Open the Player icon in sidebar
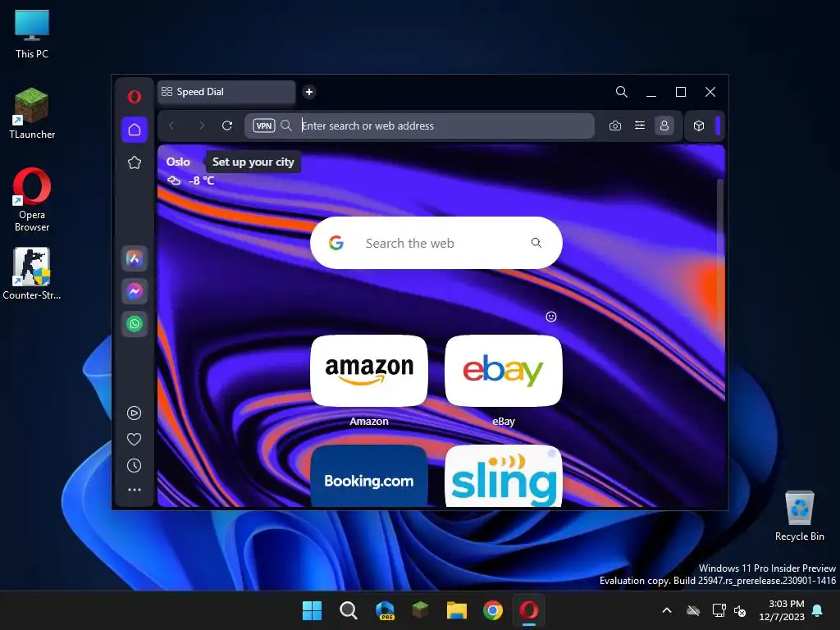The image size is (840, 630). (x=134, y=413)
